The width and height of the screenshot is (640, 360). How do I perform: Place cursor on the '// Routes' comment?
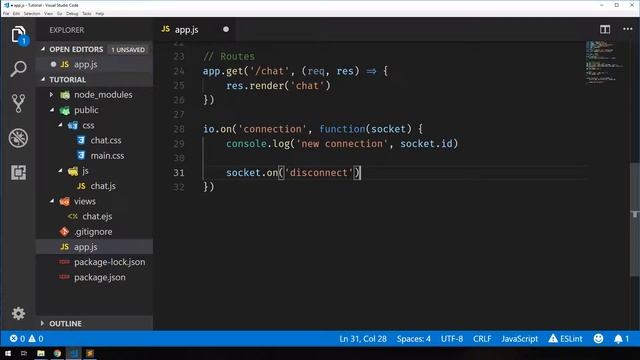[x=229, y=56]
